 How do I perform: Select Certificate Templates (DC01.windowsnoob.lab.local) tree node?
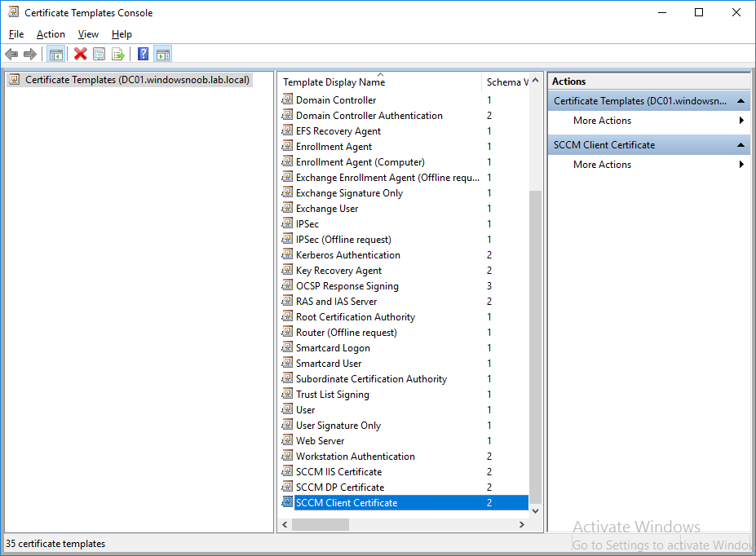(137, 80)
